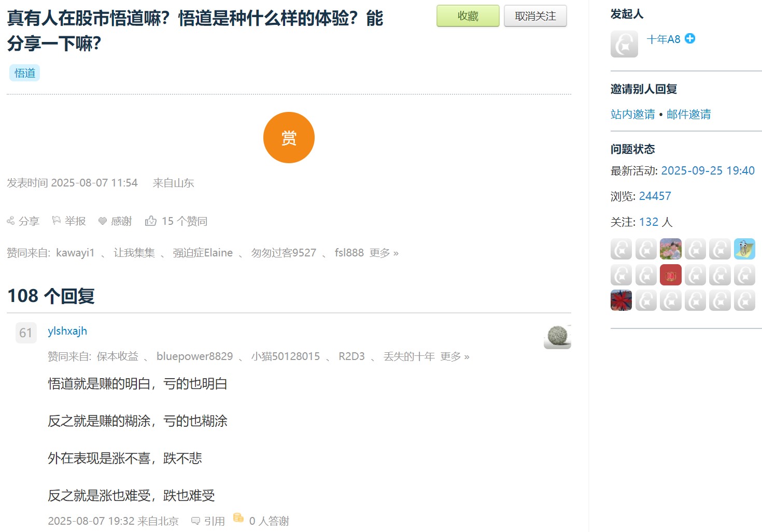762x532 pixels.
Task: Click the 分享 share icon
Action: [x=11, y=221]
